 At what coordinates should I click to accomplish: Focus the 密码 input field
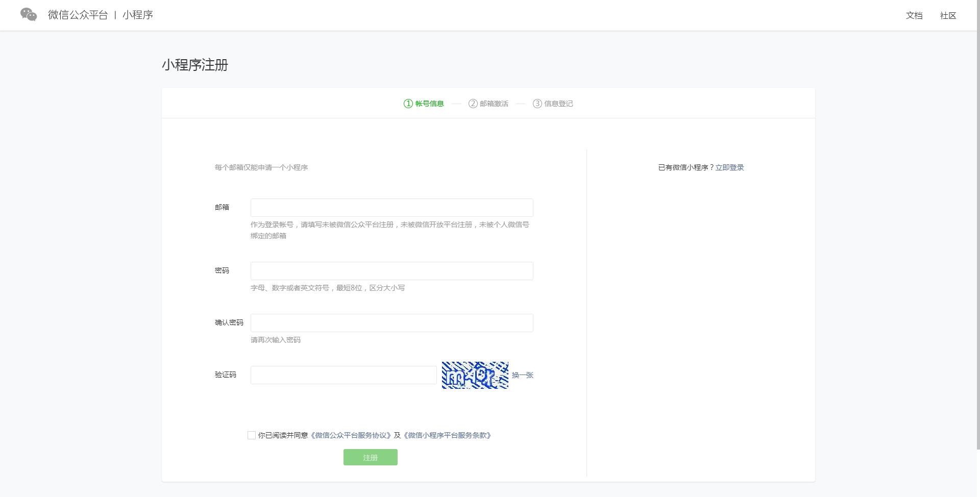point(391,271)
